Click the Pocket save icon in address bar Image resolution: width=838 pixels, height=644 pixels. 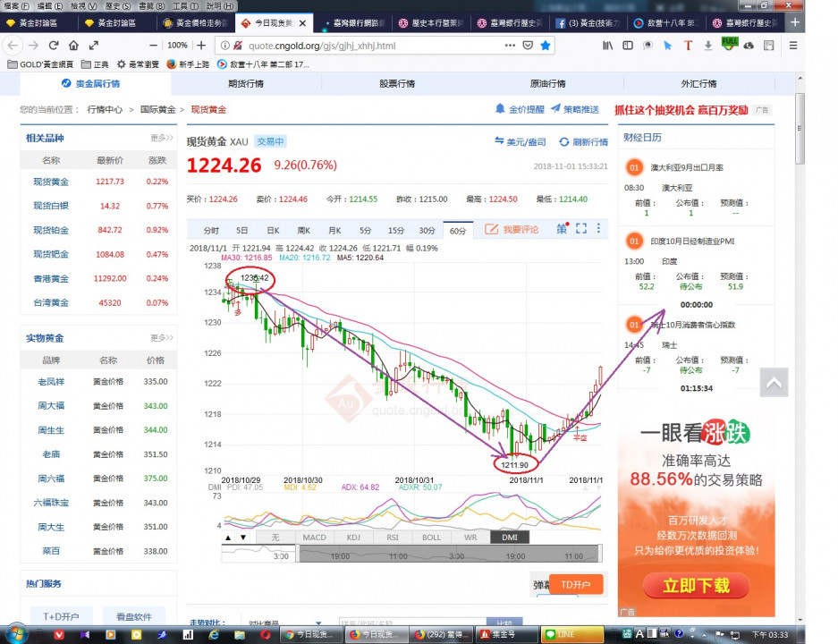(x=528, y=46)
